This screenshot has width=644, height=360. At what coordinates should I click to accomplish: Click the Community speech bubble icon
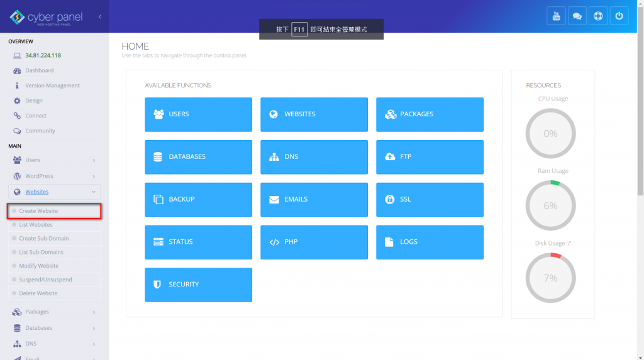coord(17,131)
